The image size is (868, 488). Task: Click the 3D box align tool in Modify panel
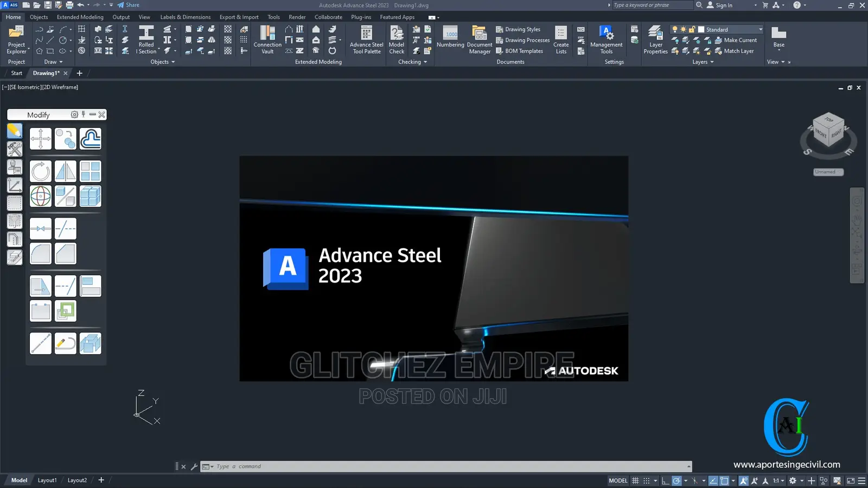(x=91, y=344)
